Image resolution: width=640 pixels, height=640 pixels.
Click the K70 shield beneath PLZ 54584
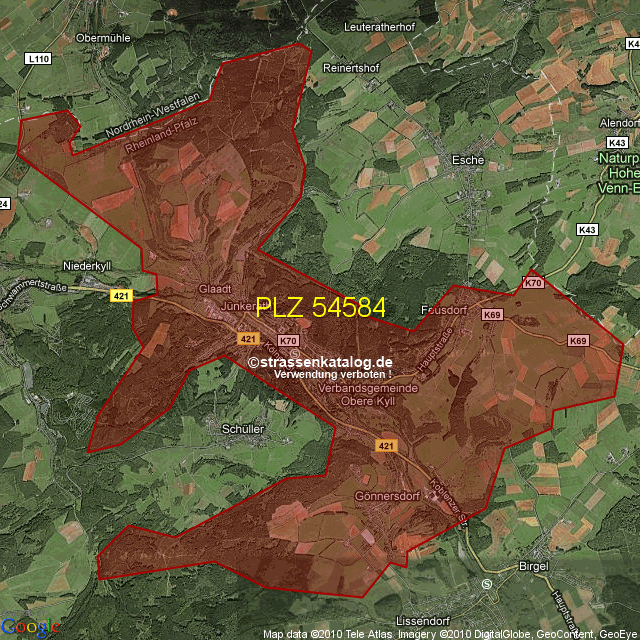pos(289,341)
